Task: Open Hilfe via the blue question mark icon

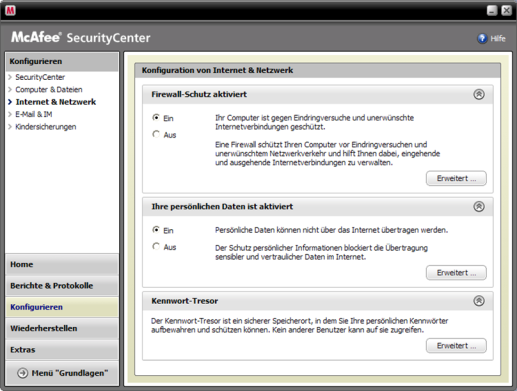Action: coord(482,39)
